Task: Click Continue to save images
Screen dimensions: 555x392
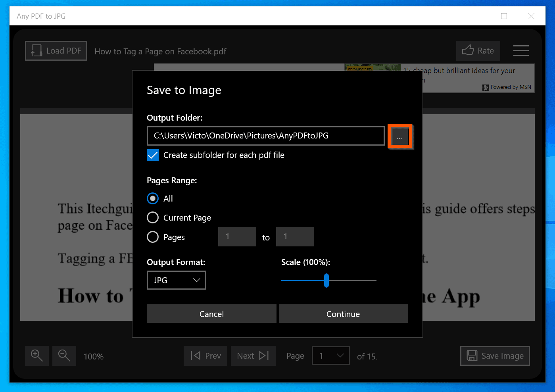Action: 343,313
